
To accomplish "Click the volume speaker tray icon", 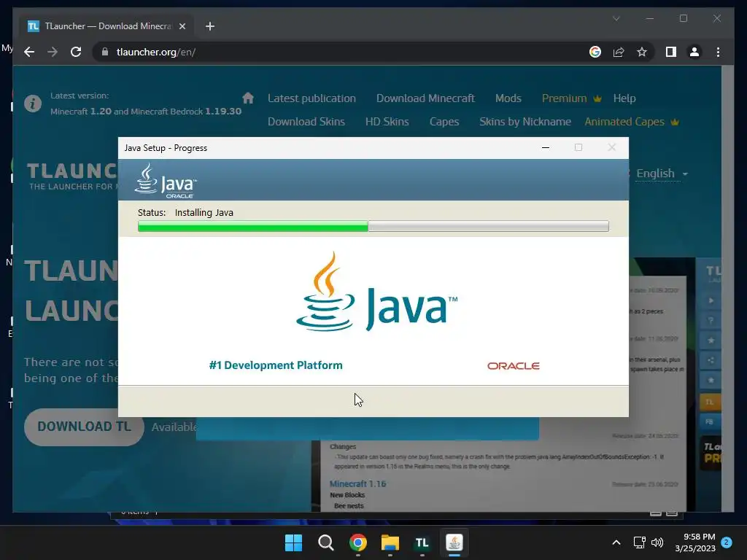I will [657, 542].
